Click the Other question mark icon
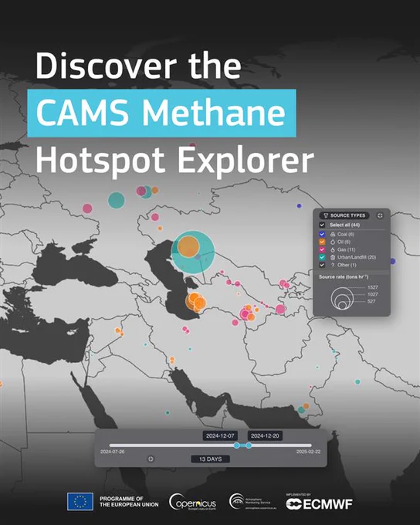420x525 pixels. (333, 265)
